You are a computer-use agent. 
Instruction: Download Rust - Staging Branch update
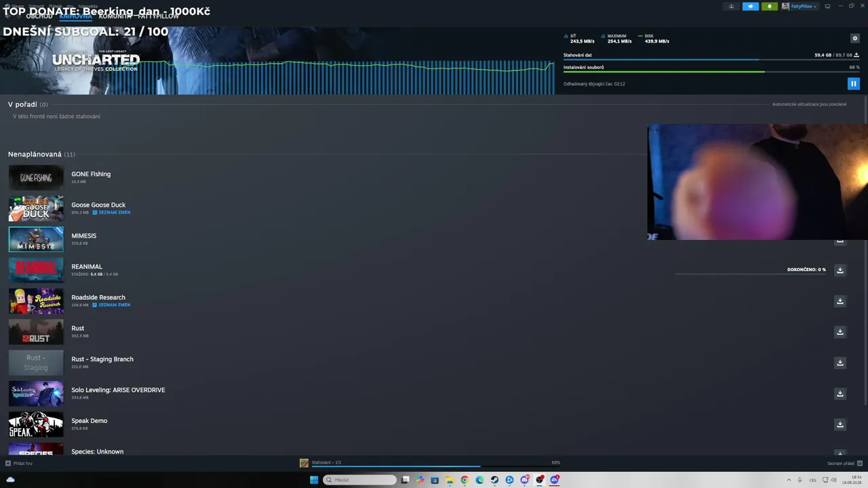pos(840,363)
